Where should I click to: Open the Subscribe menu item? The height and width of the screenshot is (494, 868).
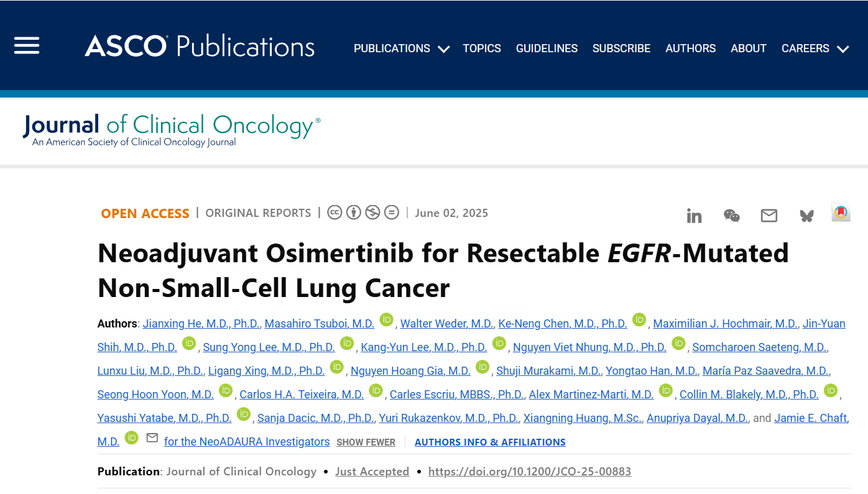click(x=621, y=48)
